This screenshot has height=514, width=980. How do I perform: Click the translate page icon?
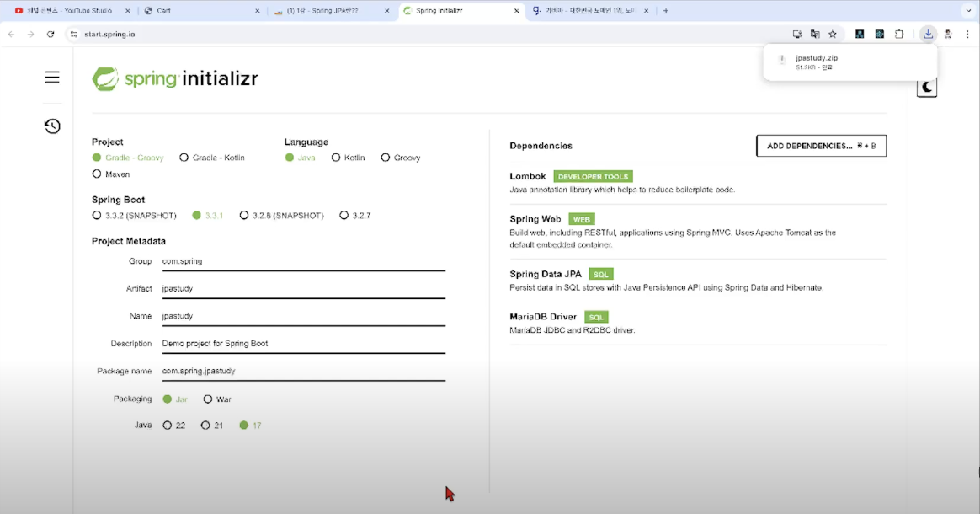(x=815, y=35)
